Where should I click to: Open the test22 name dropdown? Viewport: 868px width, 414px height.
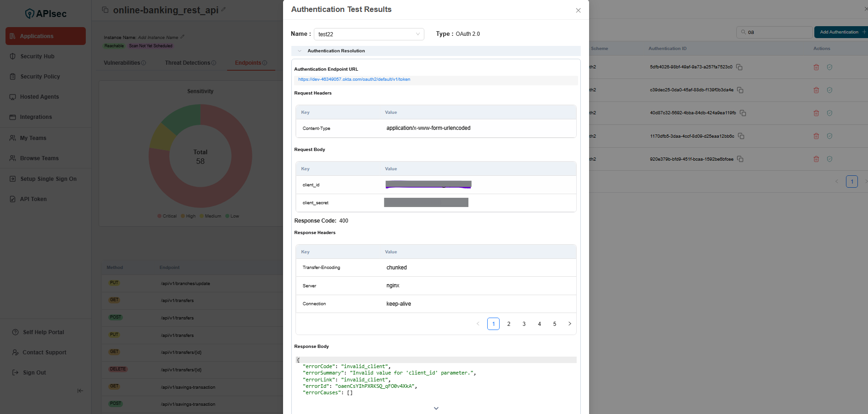pos(417,34)
